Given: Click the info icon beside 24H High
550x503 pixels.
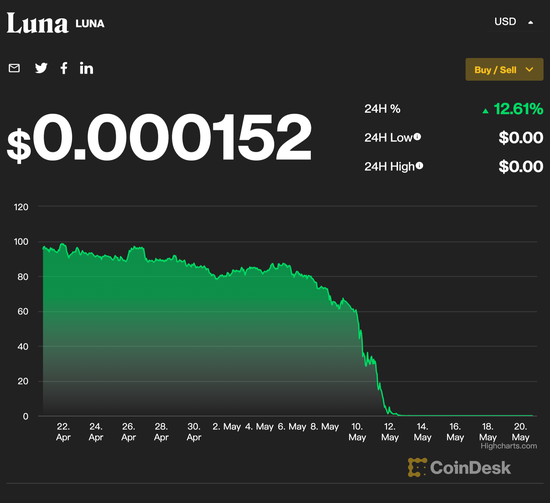Looking at the screenshot, I should click(x=419, y=166).
